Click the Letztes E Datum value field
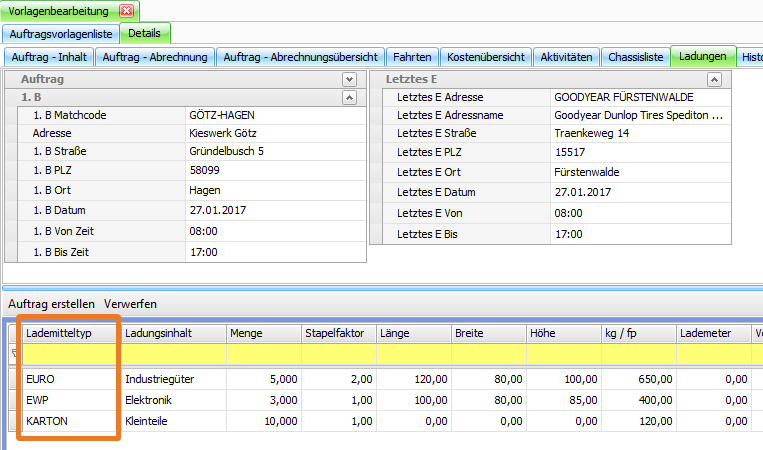The width and height of the screenshot is (763, 450). [x=640, y=192]
